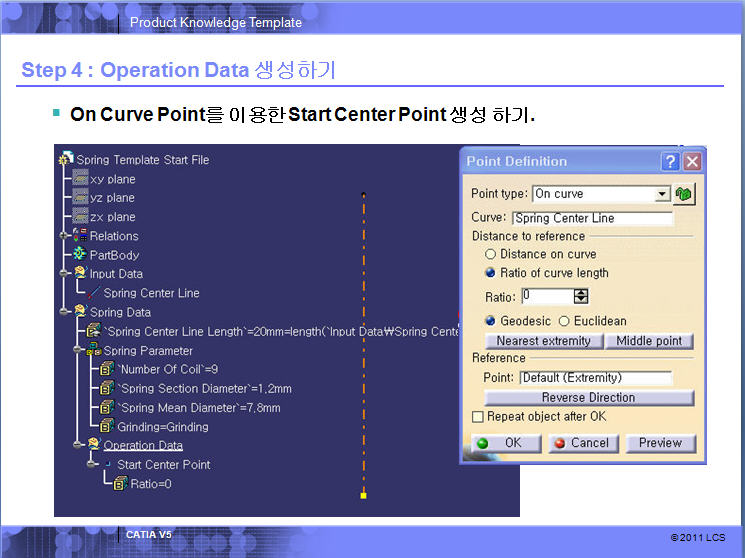Click the Reverse Direction button

589,398
